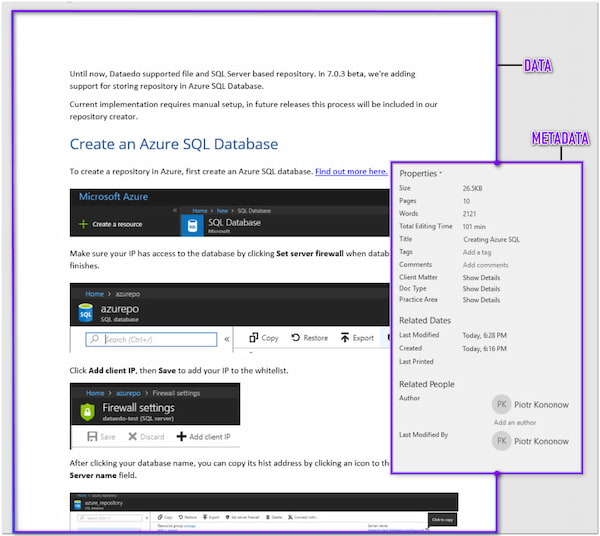Show details for Practice Area

(x=481, y=300)
